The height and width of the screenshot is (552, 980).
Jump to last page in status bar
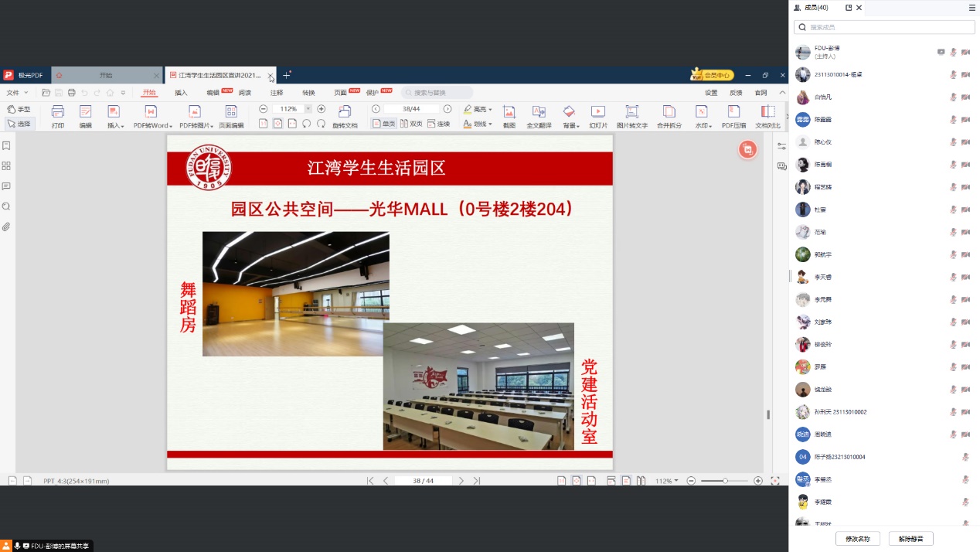tap(477, 481)
